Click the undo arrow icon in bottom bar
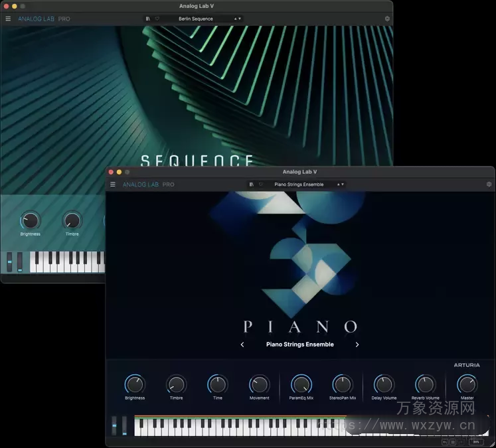This screenshot has height=448, width=496. 445,442
